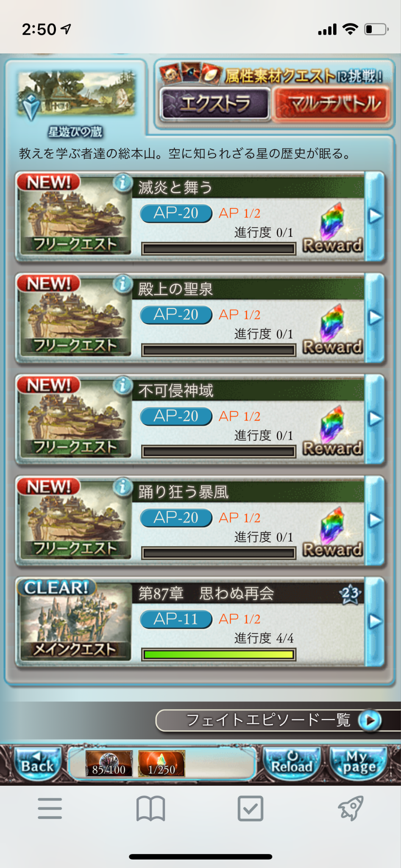Open the bookmarks book icon
This screenshot has height=868, width=401.
(150, 808)
